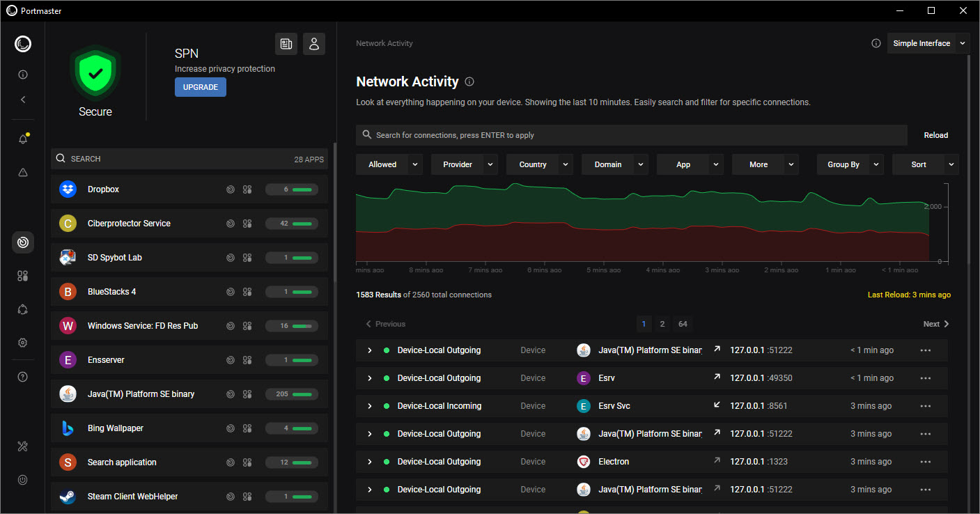980x514 pixels.
Task: Focus the Search for connections field
Action: [x=632, y=135]
